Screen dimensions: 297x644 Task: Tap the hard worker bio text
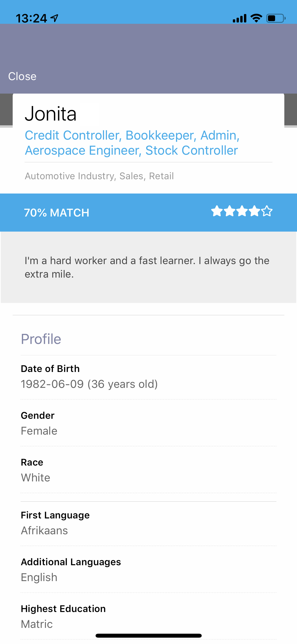coord(147,267)
